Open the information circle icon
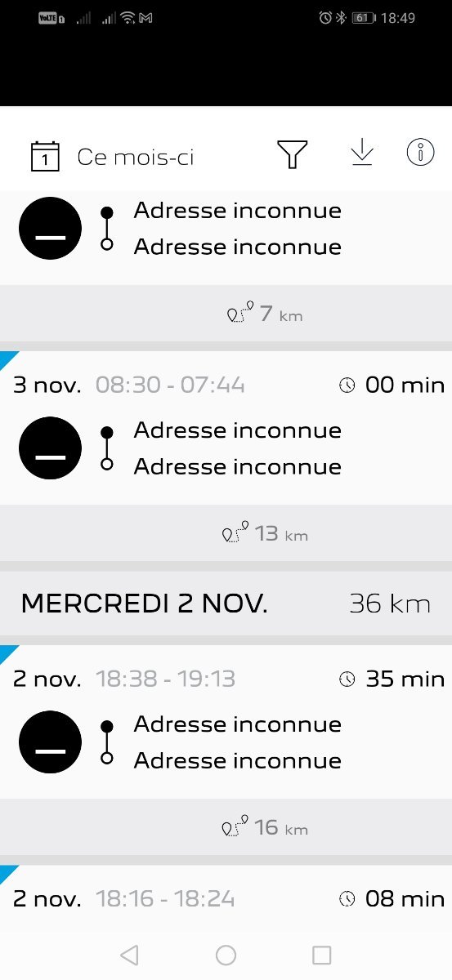Screen dimensions: 452x980 [420, 152]
